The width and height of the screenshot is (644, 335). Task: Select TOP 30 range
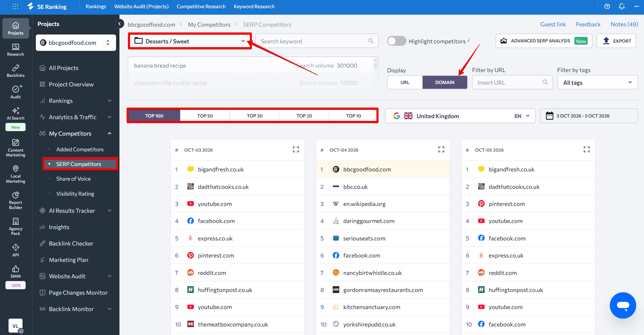(x=255, y=116)
